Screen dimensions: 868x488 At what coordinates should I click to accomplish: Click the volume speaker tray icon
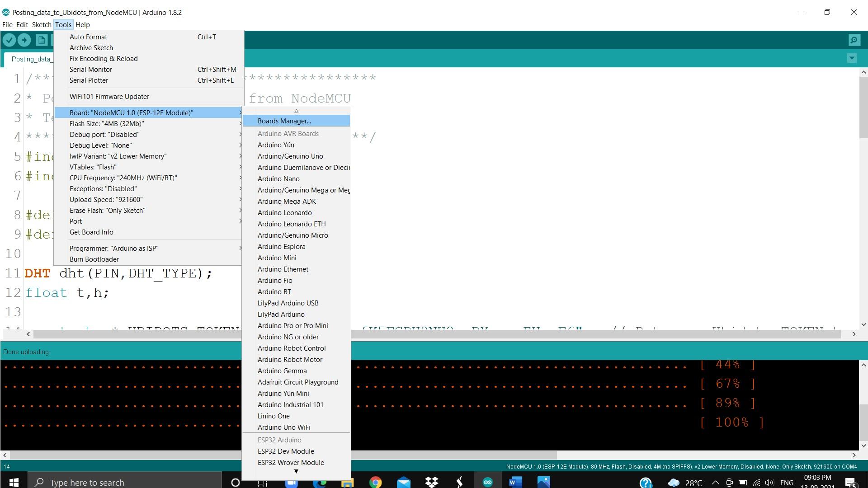pos(769,483)
